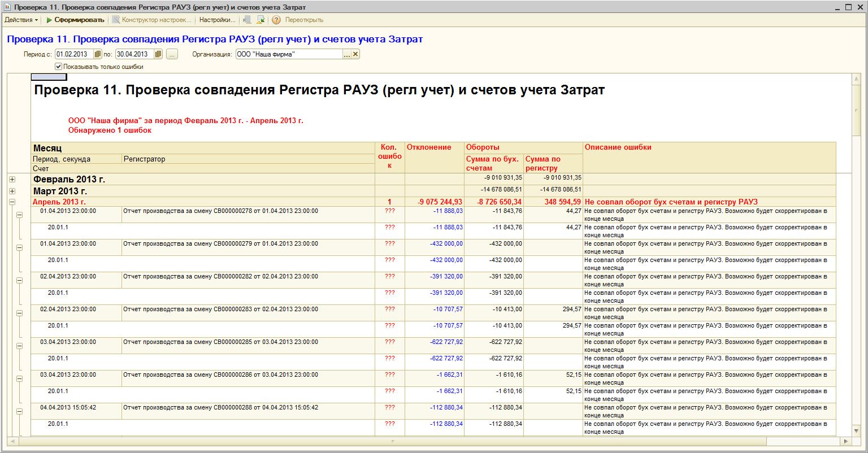The width and height of the screenshot is (868, 453).
Task: Click the period selection ellipsis button
Action: point(172,54)
